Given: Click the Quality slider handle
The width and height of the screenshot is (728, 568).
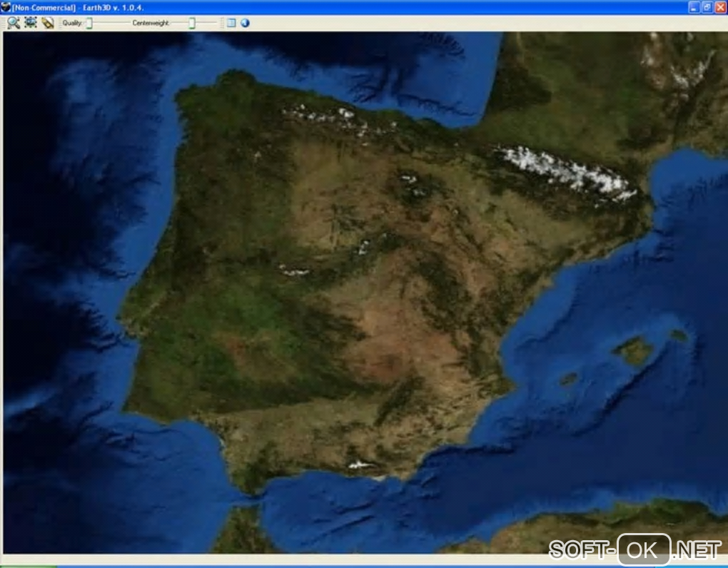Looking at the screenshot, I should coord(89,23).
